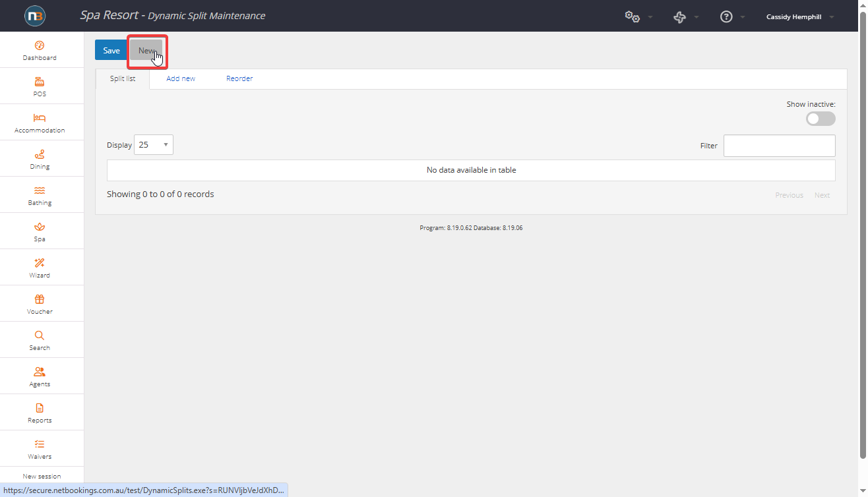Expand the Display 25 records dropdown

point(154,145)
